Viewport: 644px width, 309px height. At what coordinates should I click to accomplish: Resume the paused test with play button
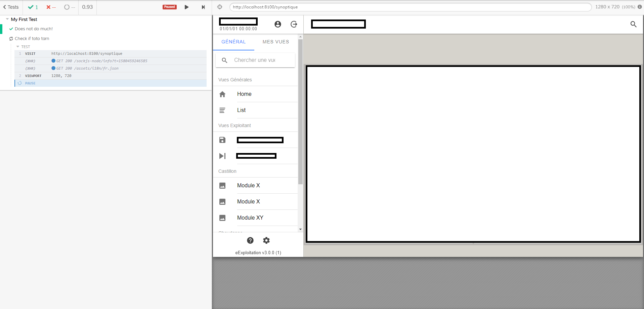[186, 7]
